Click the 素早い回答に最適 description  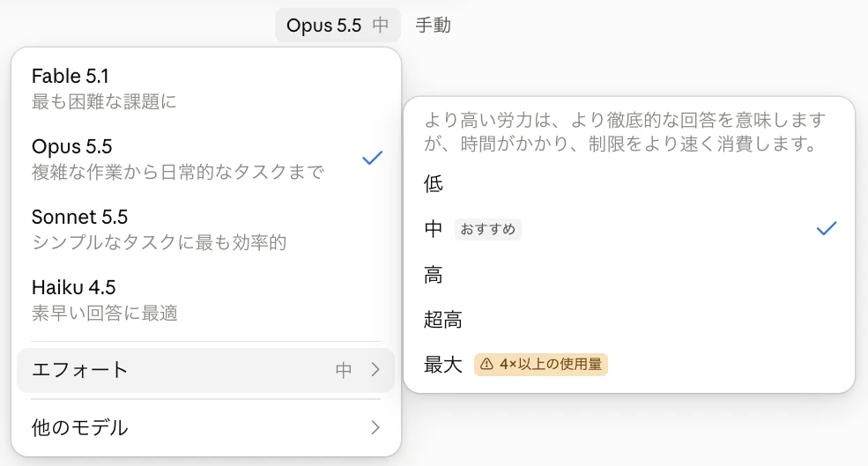(105, 313)
